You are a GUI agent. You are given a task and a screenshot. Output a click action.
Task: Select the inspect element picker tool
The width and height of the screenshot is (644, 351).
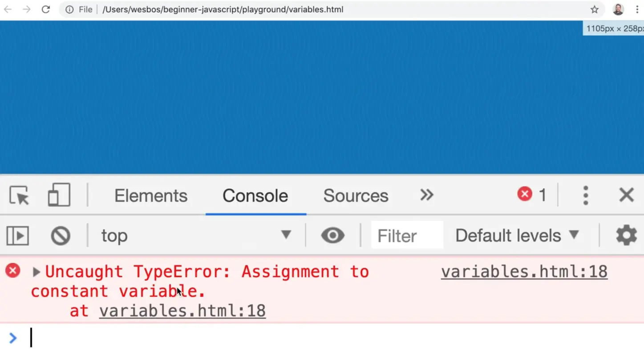(19, 196)
